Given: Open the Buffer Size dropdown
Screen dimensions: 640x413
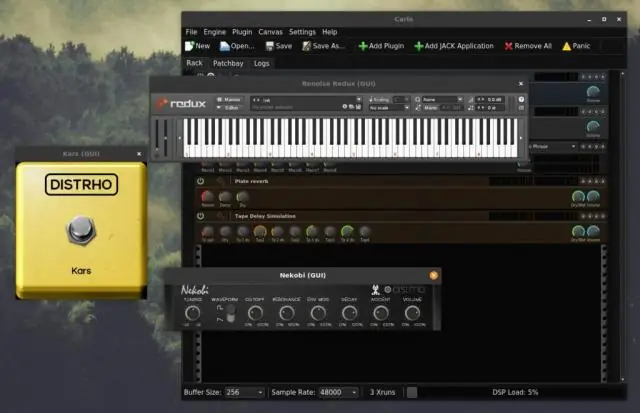Looking at the screenshot, I should (x=244, y=393).
